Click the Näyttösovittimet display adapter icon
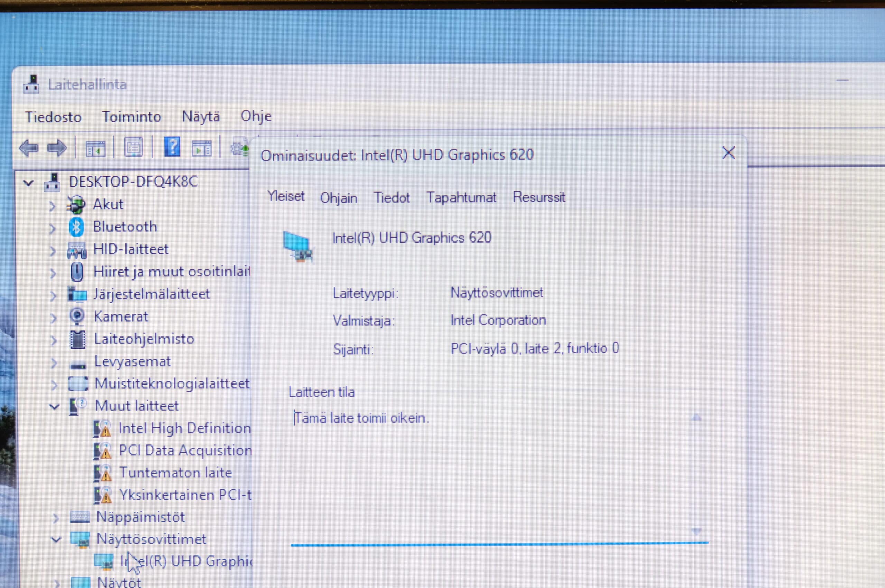The height and width of the screenshot is (588, 885). [80, 540]
